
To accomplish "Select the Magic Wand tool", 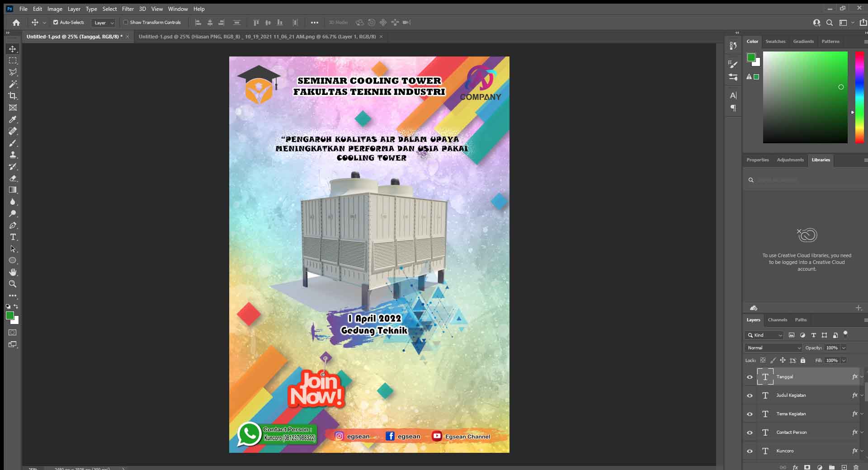I will (x=13, y=84).
